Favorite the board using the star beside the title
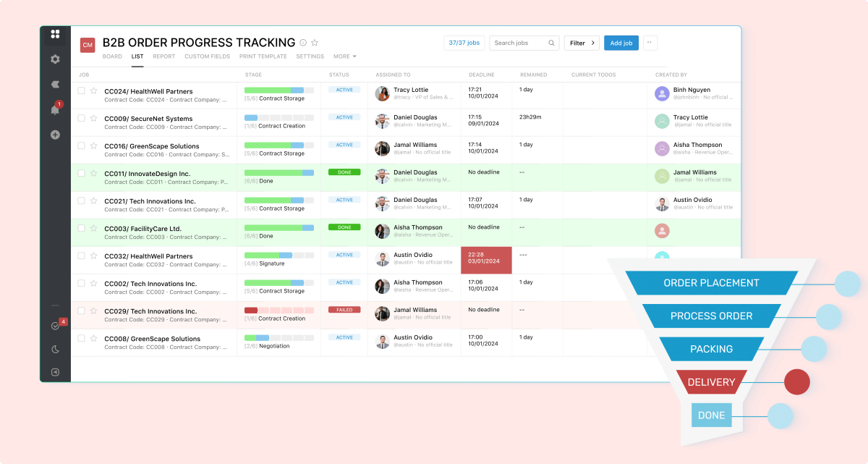 pyautogui.click(x=314, y=43)
